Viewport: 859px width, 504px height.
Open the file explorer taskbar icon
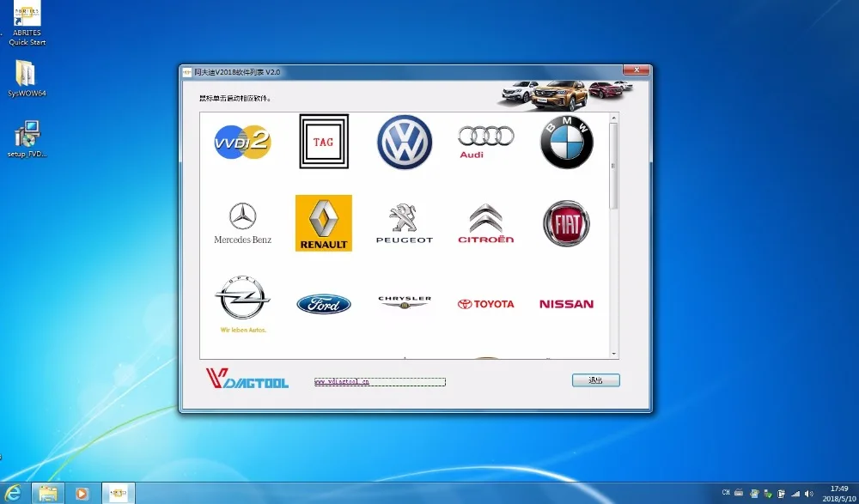tap(47, 494)
